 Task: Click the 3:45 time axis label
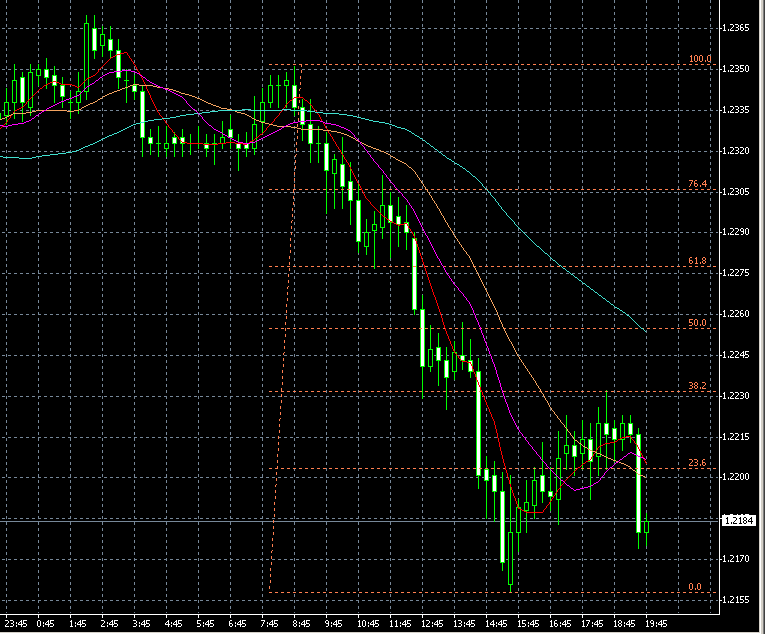(x=141, y=624)
